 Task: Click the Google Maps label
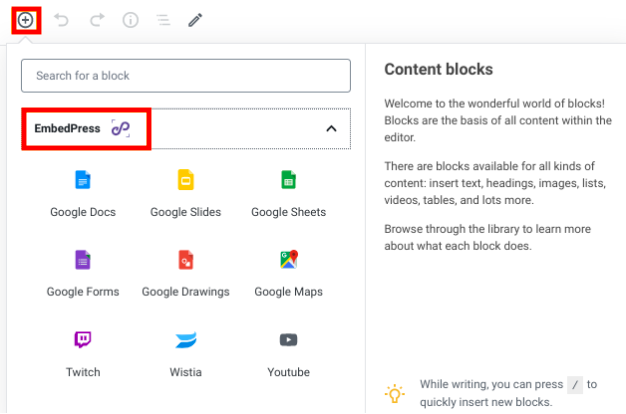point(289,292)
